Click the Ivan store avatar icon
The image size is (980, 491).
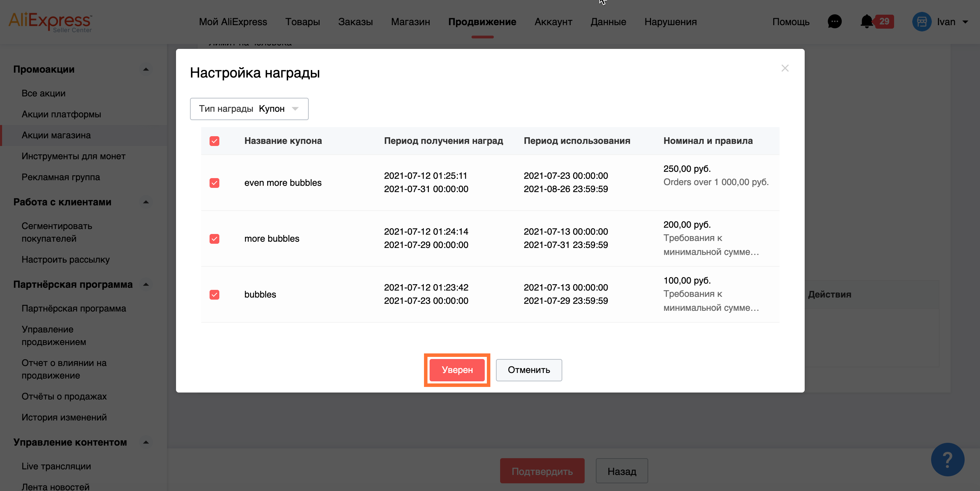click(921, 22)
